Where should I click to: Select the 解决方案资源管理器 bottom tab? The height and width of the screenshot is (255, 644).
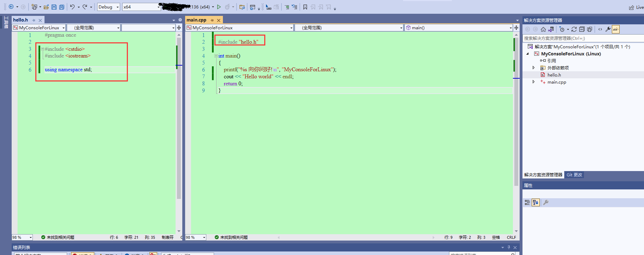543,175
